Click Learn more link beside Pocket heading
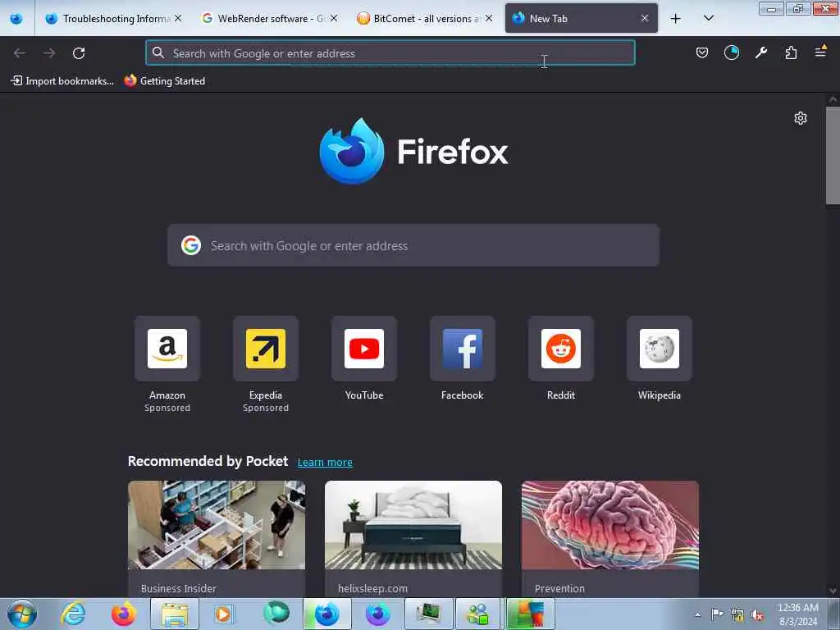The width and height of the screenshot is (840, 630). (x=325, y=463)
